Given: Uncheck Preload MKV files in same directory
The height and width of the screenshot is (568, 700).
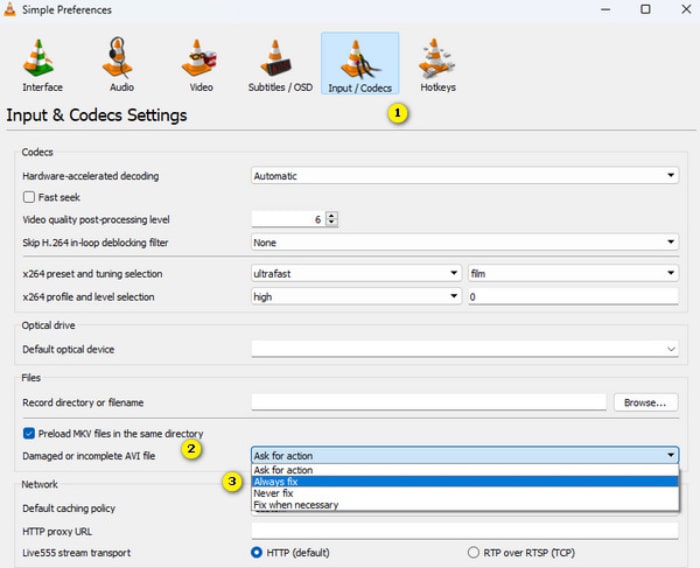Looking at the screenshot, I should tap(29, 433).
